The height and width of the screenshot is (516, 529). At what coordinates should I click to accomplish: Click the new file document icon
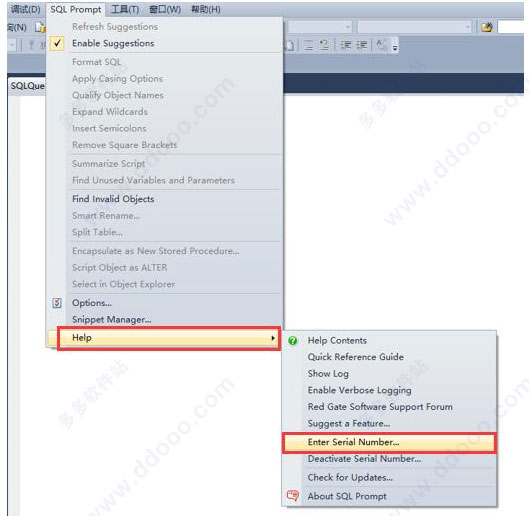(40, 27)
